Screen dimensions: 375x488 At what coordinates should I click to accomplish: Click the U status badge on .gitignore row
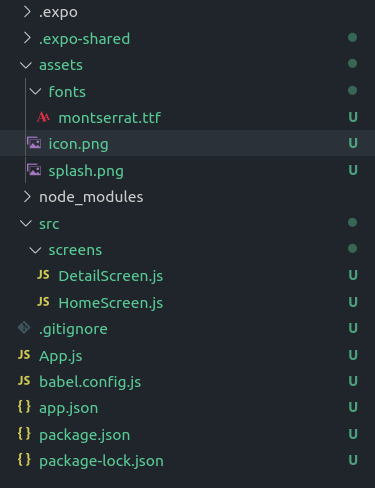[353, 328]
